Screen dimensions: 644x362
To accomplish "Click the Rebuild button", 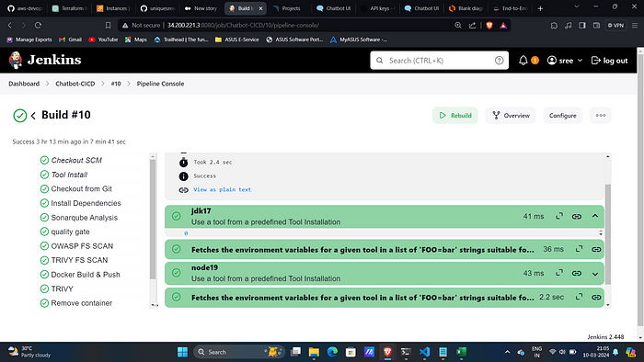I will coord(455,116).
